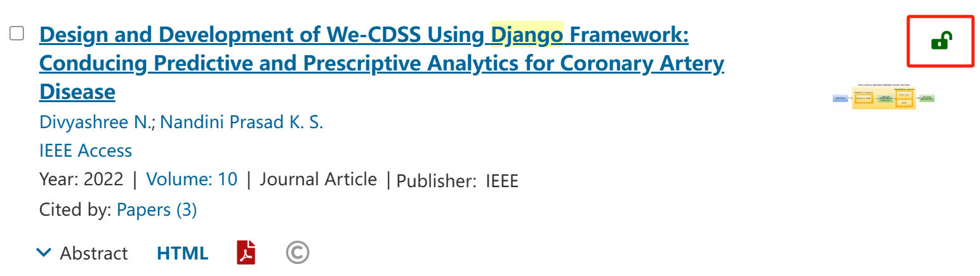Image resolution: width=980 pixels, height=276 pixels.
Task: Open the Design and Development of We-CDSS title
Action: tap(381, 63)
